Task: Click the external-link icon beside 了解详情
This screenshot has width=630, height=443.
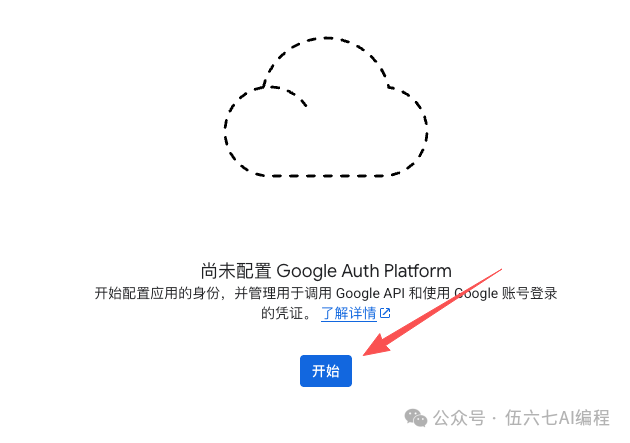Action: point(385,313)
